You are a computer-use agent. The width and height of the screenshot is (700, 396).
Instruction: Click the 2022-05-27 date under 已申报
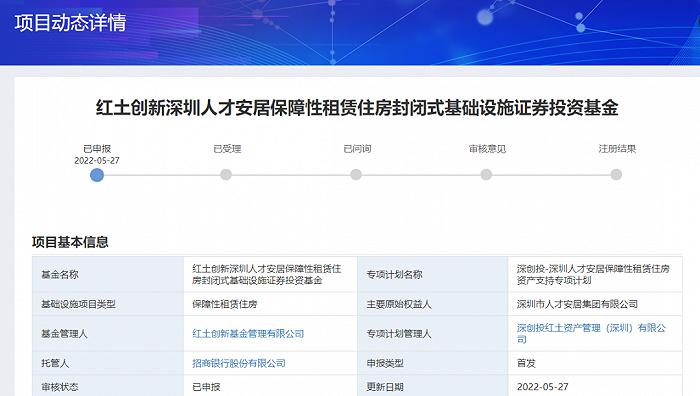(97, 161)
